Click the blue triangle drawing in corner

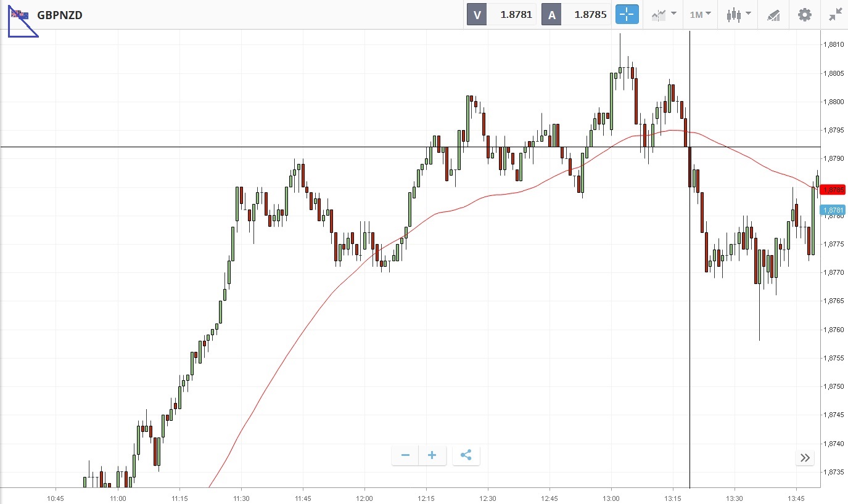click(x=19, y=28)
